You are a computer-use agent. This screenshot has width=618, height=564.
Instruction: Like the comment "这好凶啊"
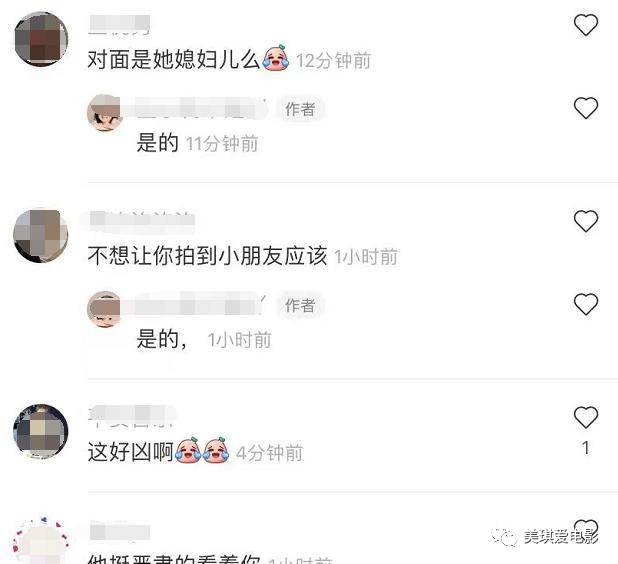586,417
